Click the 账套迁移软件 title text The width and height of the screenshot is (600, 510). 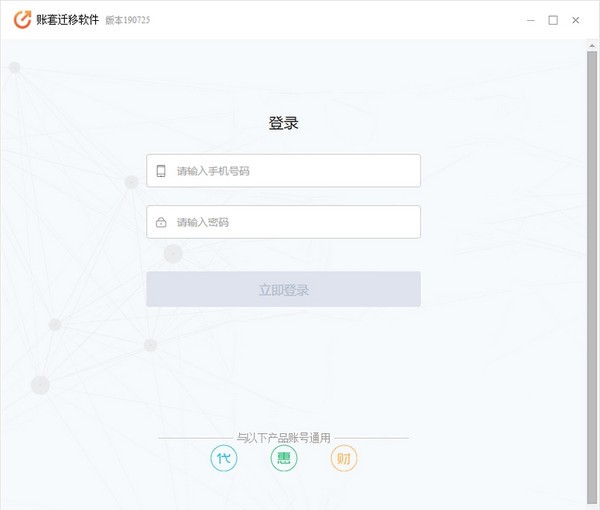click(x=67, y=20)
